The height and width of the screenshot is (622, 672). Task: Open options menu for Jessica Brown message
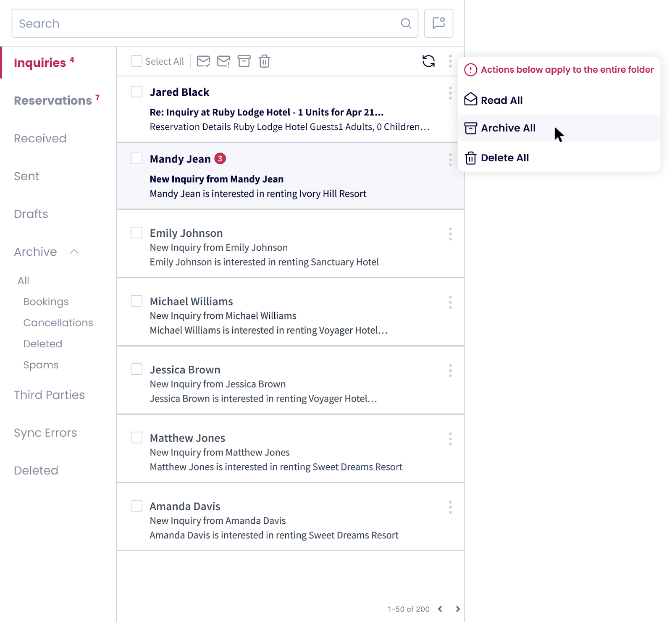click(450, 370)
